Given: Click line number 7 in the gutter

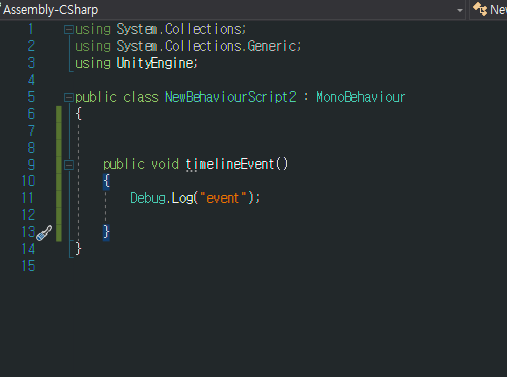Looking at the screenshot, I should coord(31,131).
